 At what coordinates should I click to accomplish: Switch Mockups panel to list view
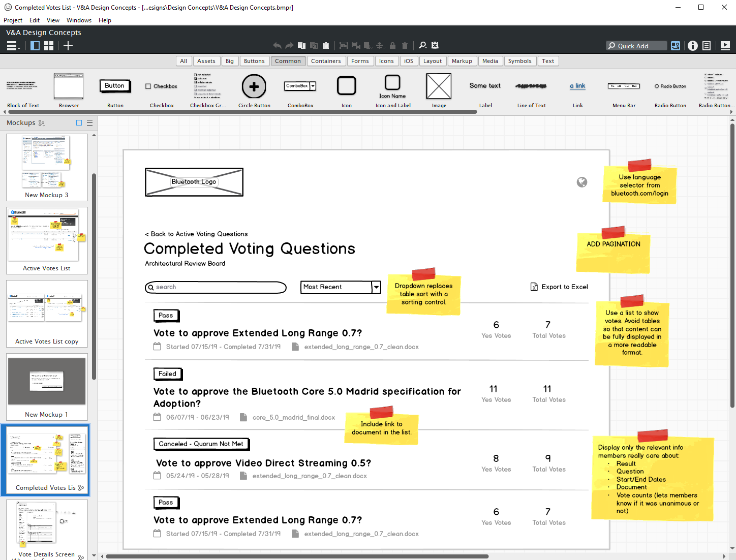[90, 123]
